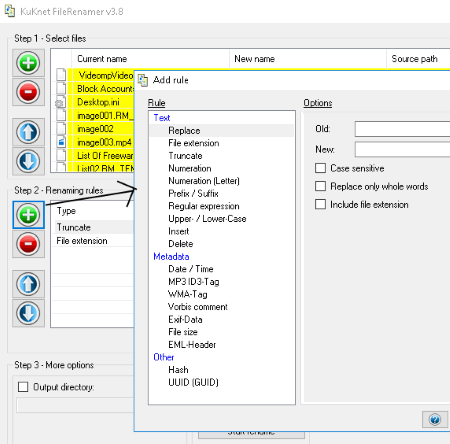Click the file icon beside image002
Image resolution: width=450 pixels, height=444 pixels.
pos(61,129)
